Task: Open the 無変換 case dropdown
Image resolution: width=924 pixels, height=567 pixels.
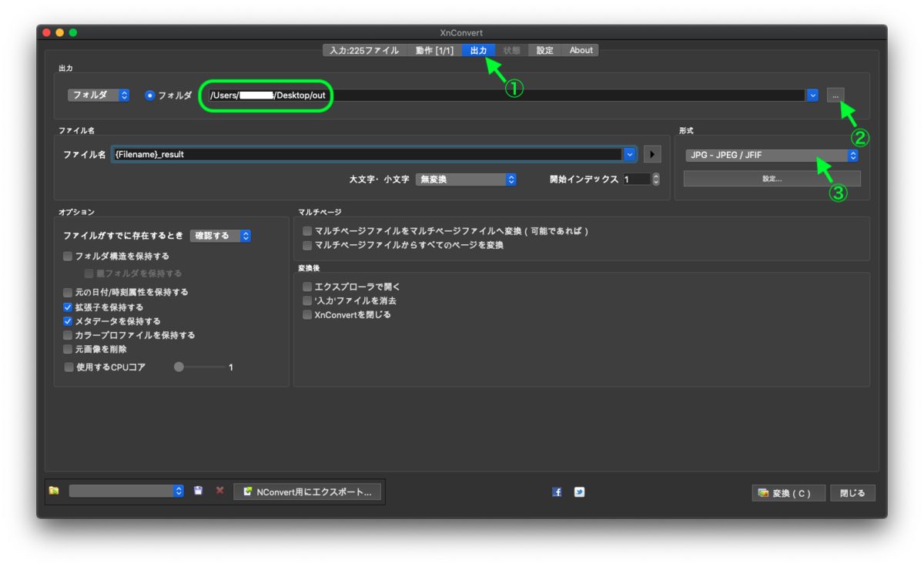Action: pos(466,179)
